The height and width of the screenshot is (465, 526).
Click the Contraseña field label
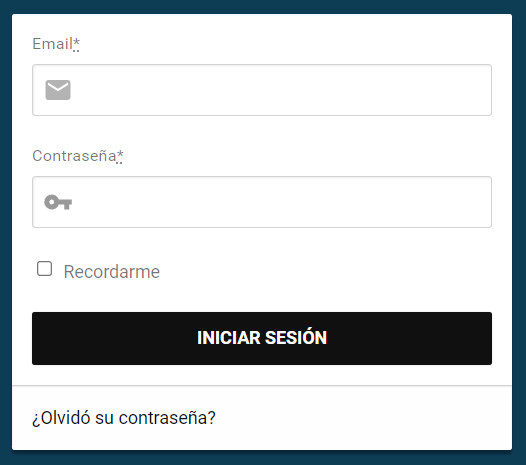[x=74, y=156]
